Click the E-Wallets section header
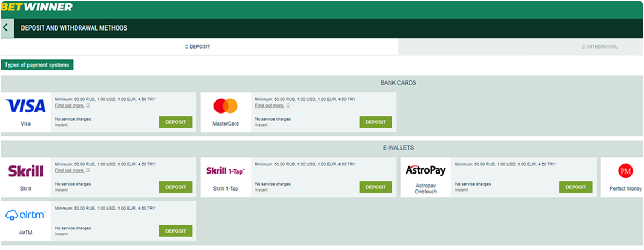This screenshot has height=250, width=644. coord(398,147)
